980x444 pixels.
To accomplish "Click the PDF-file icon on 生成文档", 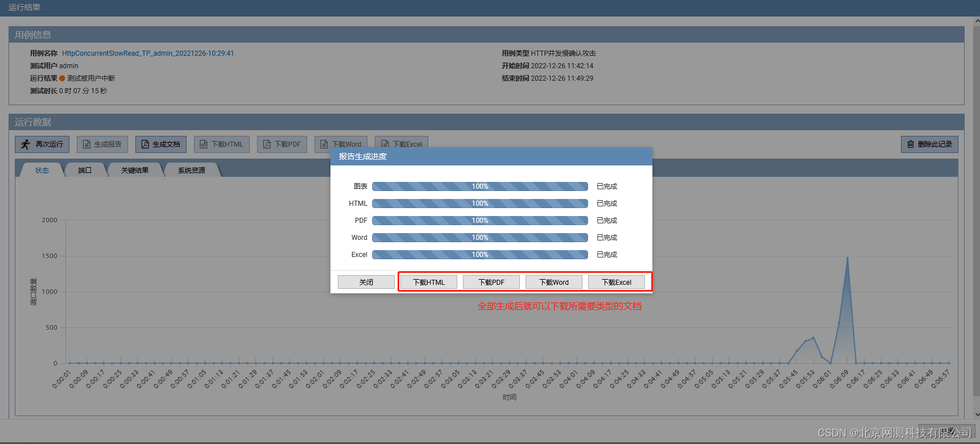I will click(x=145, y=144).
